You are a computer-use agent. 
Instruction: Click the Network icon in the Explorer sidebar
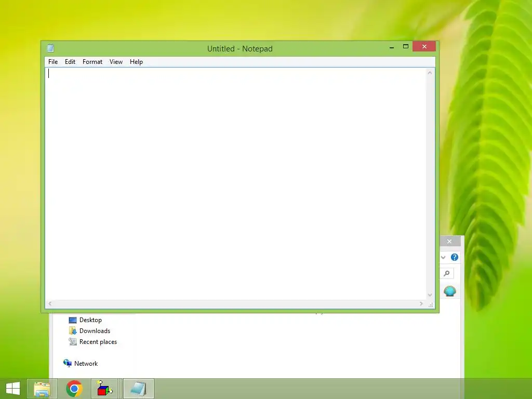click(x=67, y=363)
